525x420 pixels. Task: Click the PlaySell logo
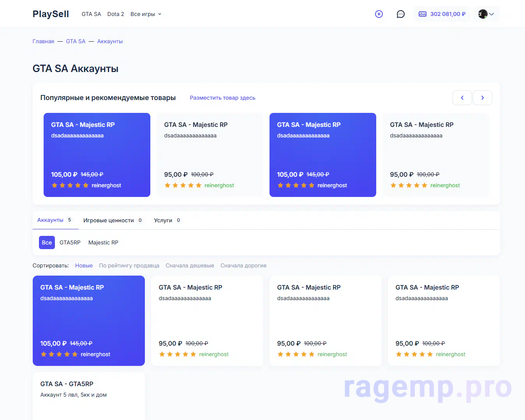click(51, 14)
